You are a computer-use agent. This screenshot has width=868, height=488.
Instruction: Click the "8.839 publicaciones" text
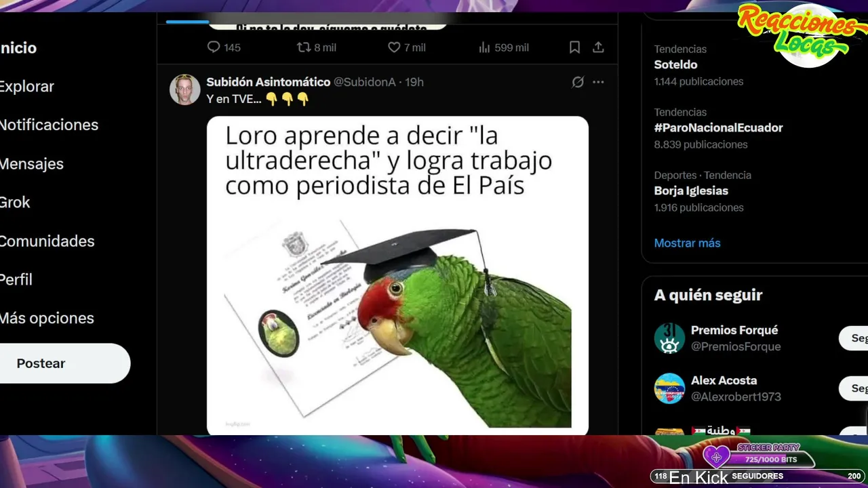pos(701,144)
